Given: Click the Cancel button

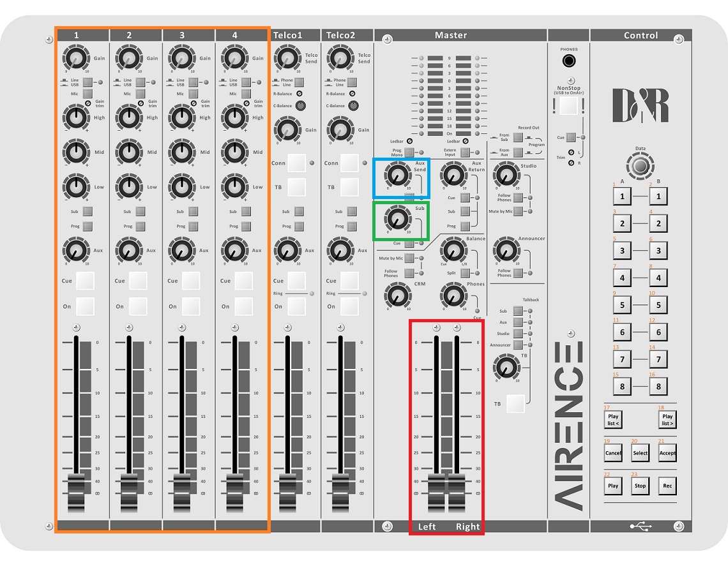Looking at the screenshot, I should 613,453.
